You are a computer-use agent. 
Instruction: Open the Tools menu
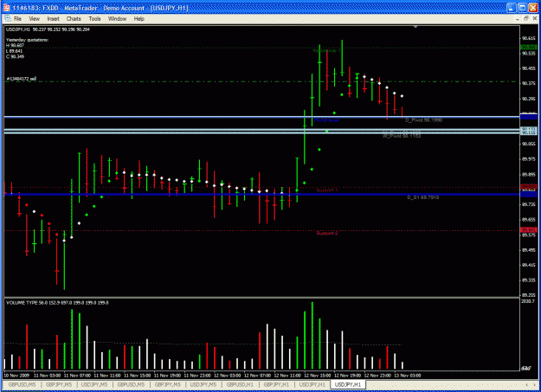(94, 19)
